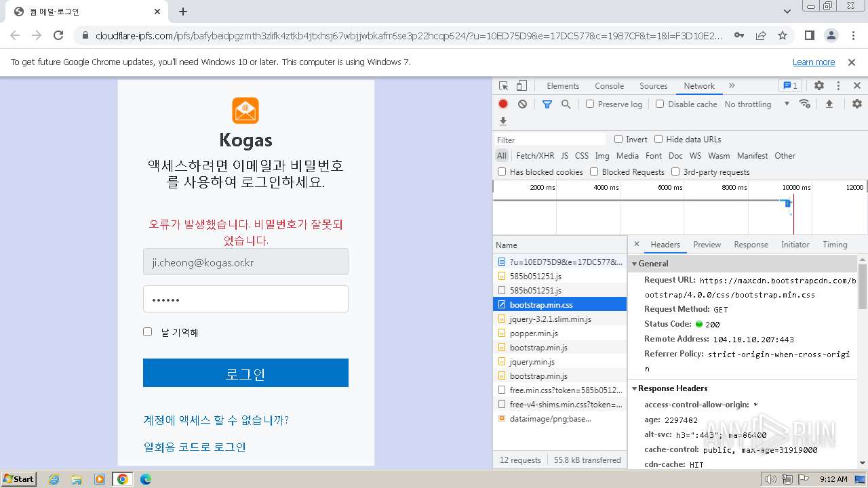Check Hide data URLs checkbox
Image resolution: width=868 pixels, height=488 pixels.
click(x=658, y=139)
